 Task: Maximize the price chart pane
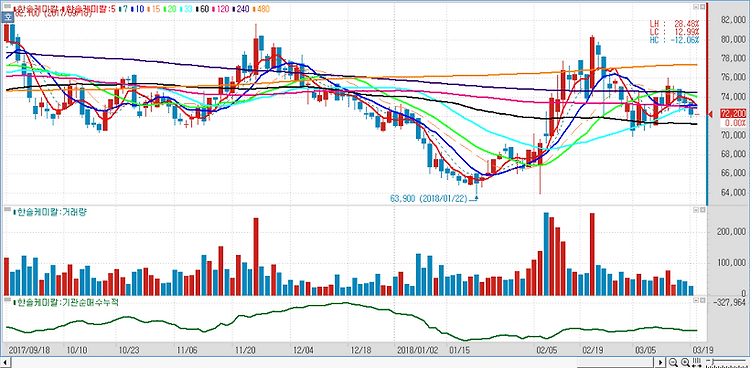tap(696, 7)
